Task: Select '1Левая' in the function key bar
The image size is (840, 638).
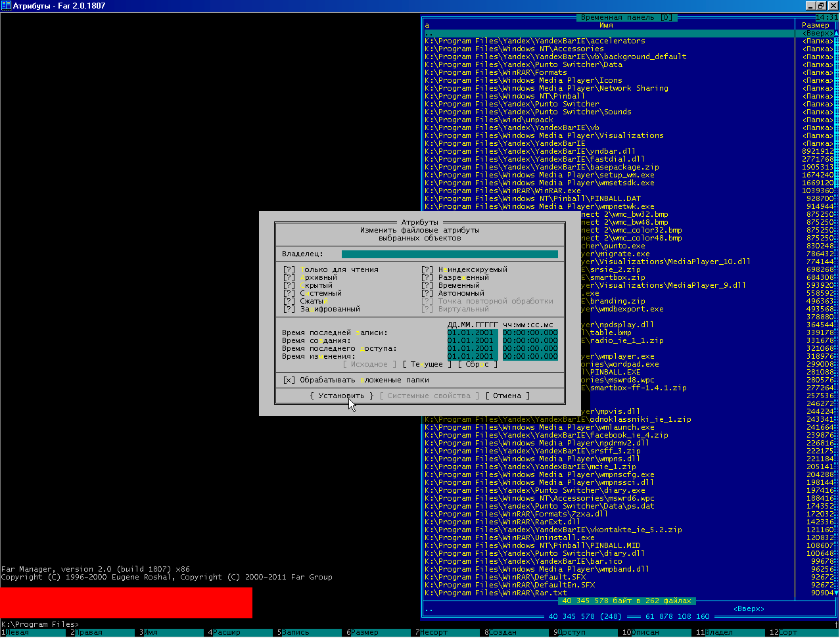Action: click(x=18, y=633)
